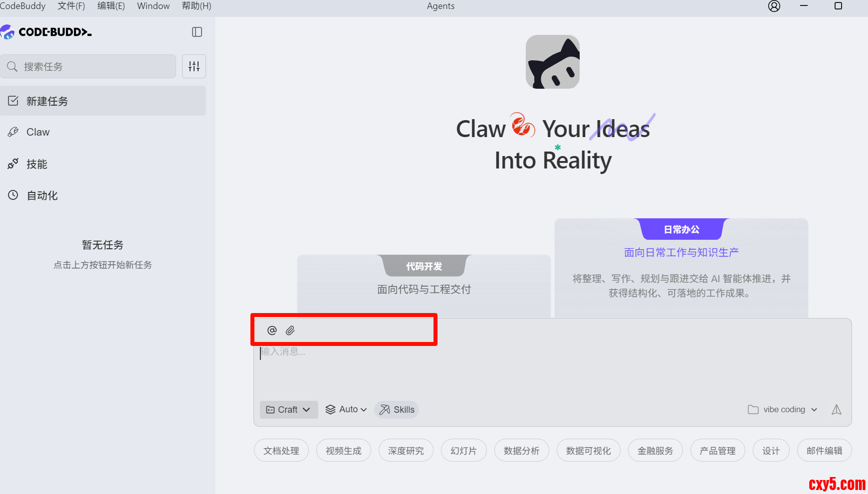Open the Skills picker in input box
Viewport: 868px width, 494px height.
coord(397,410)
